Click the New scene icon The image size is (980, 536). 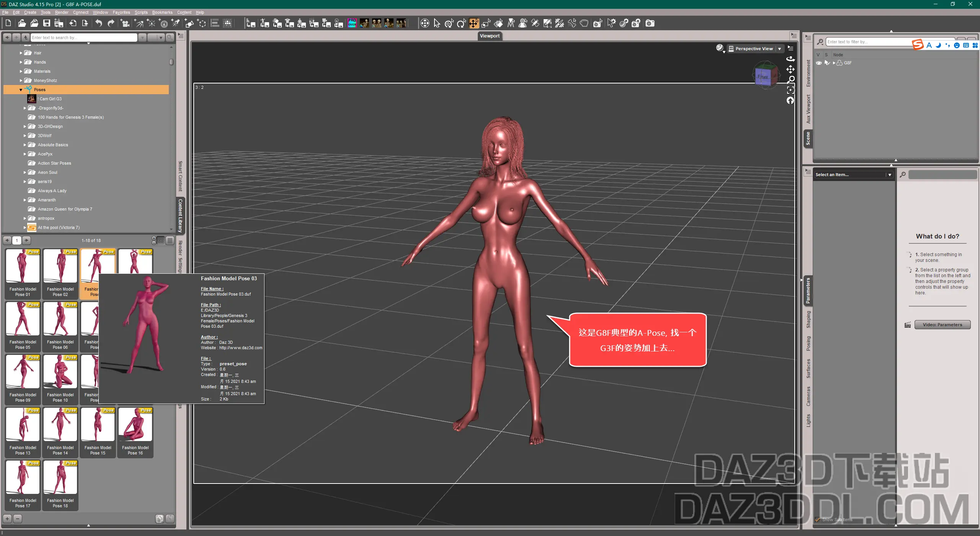[8, 23]
